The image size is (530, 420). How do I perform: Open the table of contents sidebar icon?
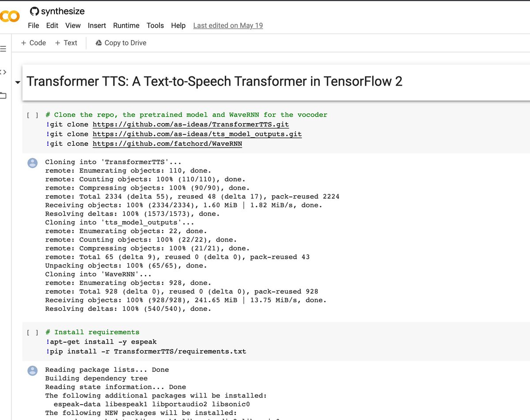(x=3, y=49)
